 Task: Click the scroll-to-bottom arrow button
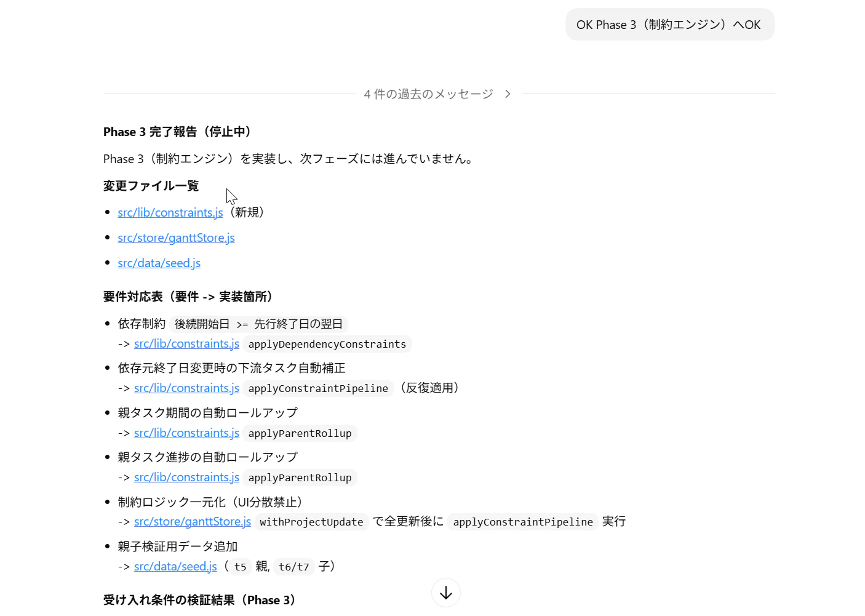(446, 593)
